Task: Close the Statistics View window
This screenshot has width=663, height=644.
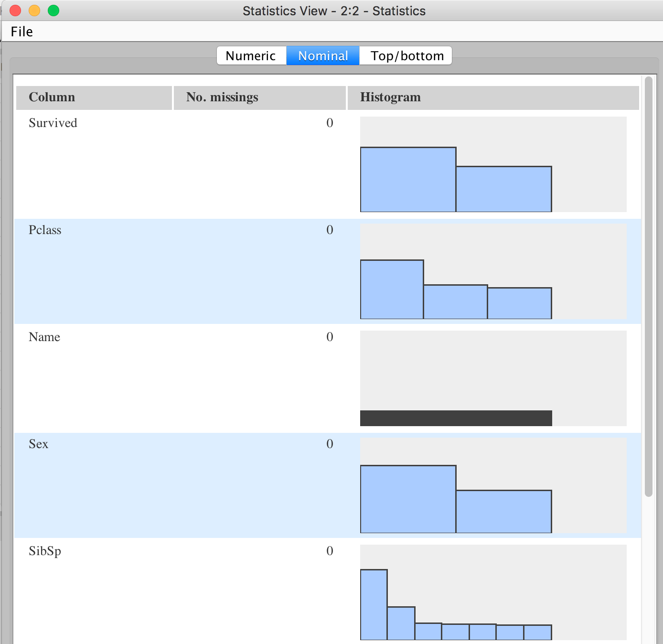Action: coord(15,11)
